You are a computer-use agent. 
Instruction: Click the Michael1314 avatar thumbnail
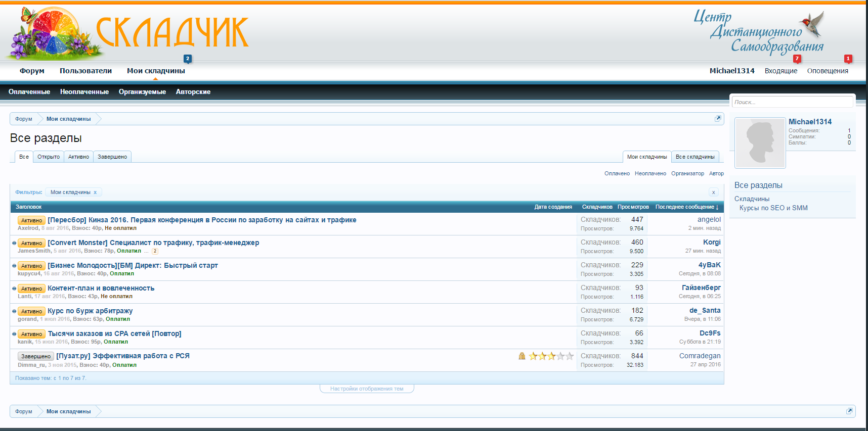[x=760, y=143]
